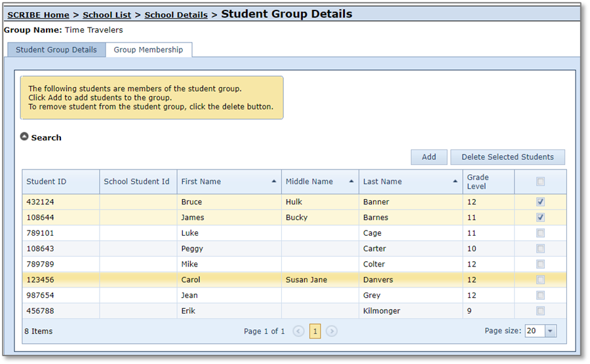This screenshot has width=590, height=364.
Task: Click the Search section label
Action: pyautogui.click(x=47, y=137)
